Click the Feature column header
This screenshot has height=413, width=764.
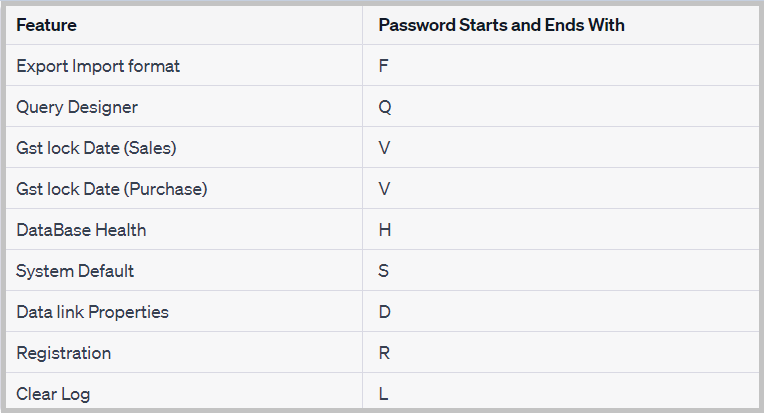(x=46, y=25)
